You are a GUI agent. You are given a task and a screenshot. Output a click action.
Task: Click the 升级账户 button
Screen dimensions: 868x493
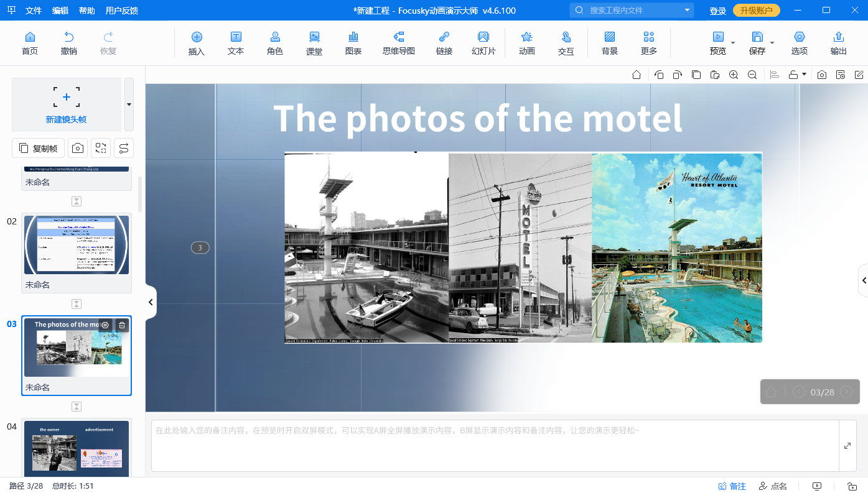pyautogui.click(x=756, y=11)
